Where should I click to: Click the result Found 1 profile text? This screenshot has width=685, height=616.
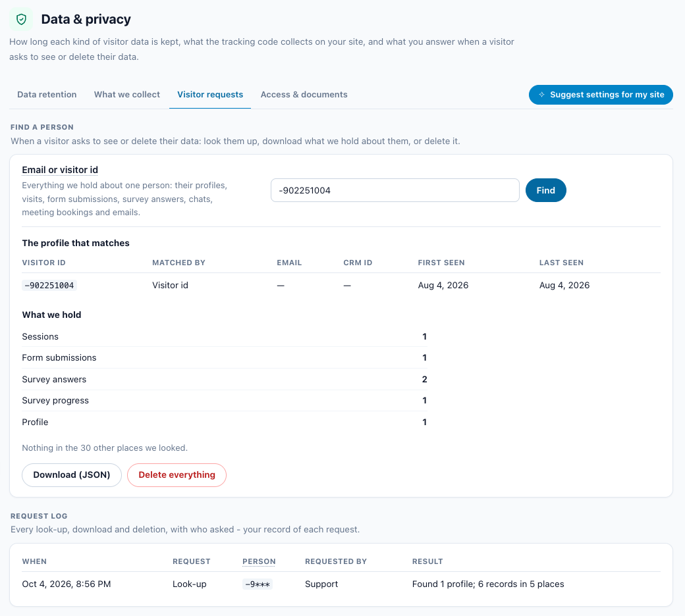coord(488,584)
